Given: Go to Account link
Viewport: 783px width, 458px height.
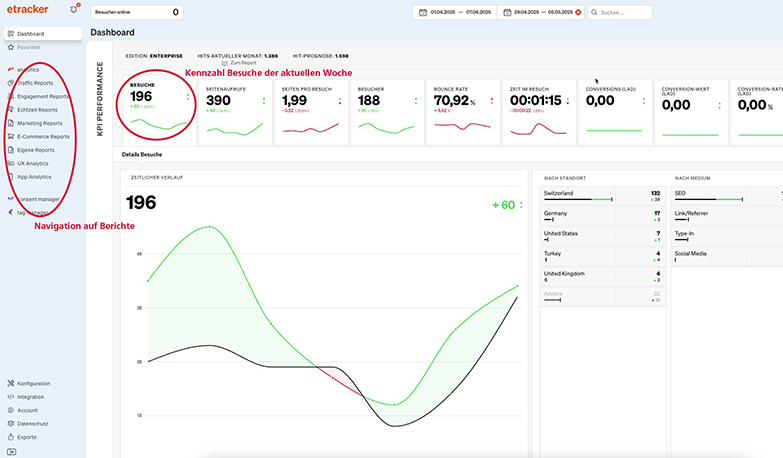Looking at the screenshot, I should 27,410.
